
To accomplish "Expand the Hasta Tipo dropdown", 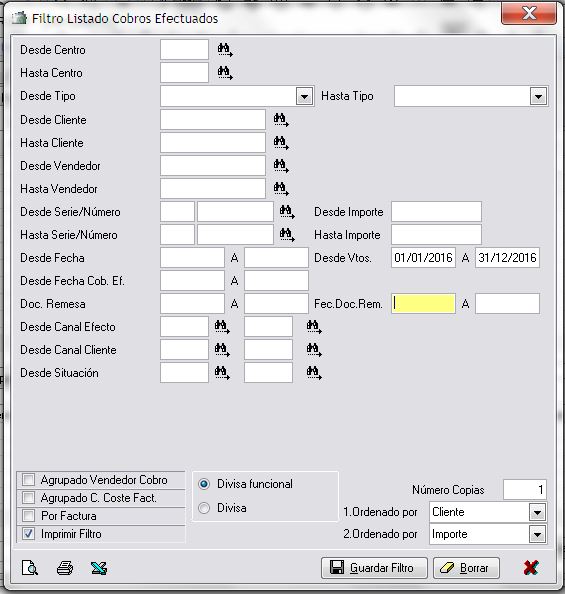I will pos(538,96).
